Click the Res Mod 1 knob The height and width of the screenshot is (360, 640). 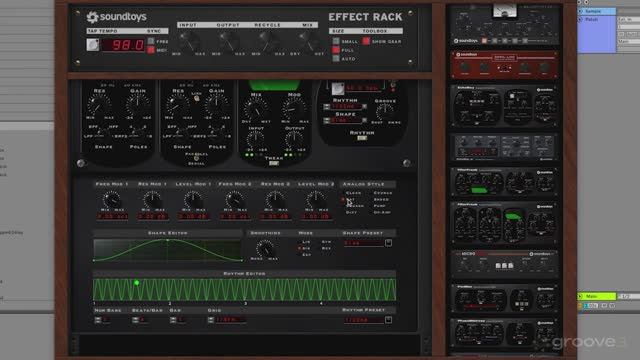coord(152,200)
